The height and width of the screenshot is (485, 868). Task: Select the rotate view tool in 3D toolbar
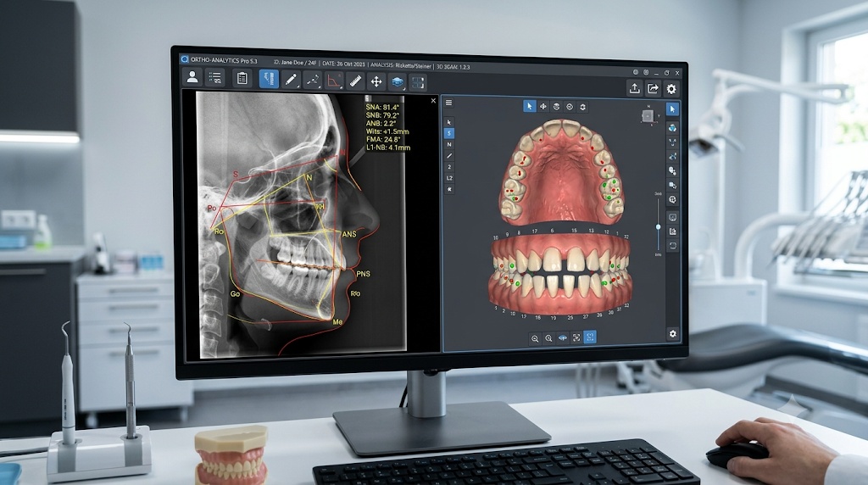(x=556, y=107)
